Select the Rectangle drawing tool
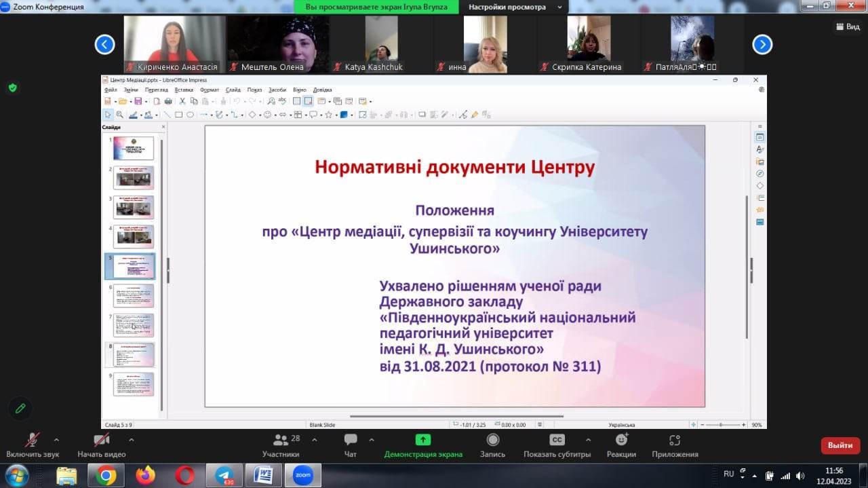 178,115
